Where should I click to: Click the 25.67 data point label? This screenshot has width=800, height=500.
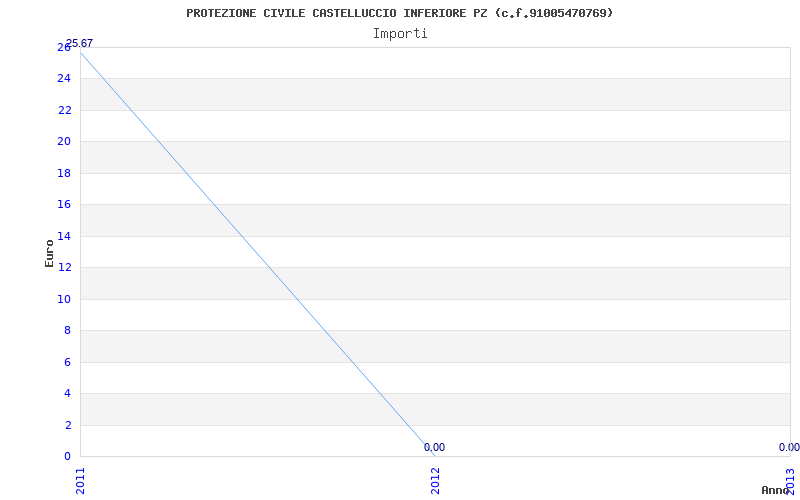point(80,43)
